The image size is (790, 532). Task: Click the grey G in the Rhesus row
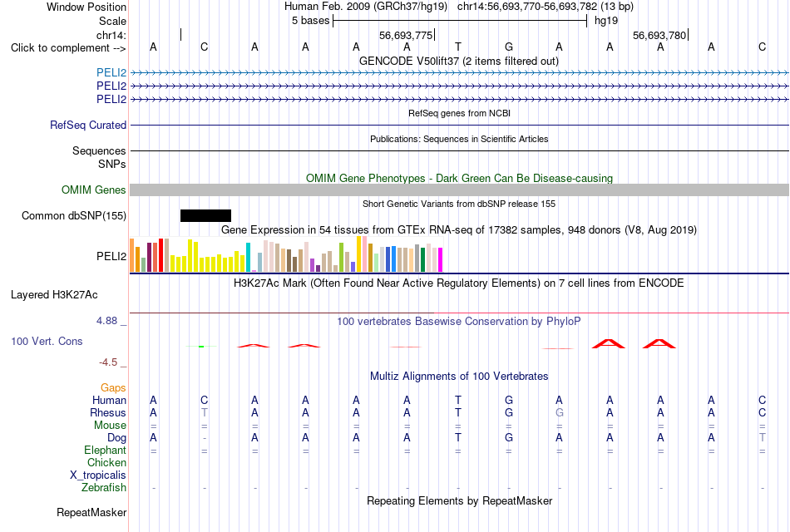click(x=560, y=412)
